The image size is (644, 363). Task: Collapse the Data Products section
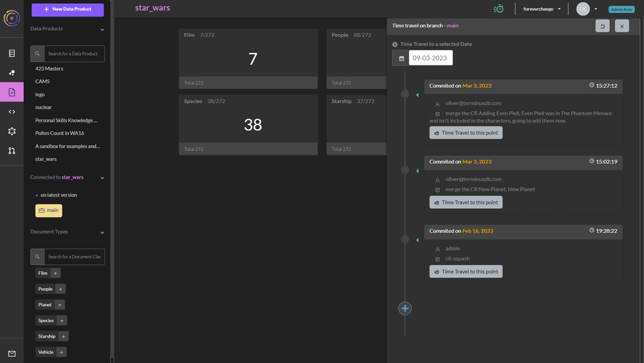click(x=102, y=30)
